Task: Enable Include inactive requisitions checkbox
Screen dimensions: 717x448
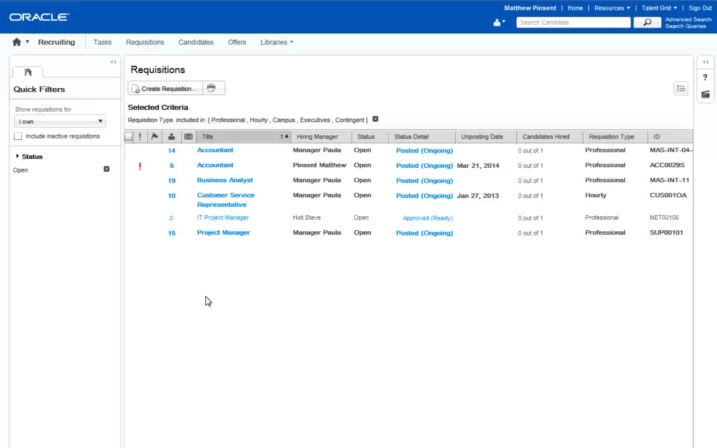Action: 18,136
